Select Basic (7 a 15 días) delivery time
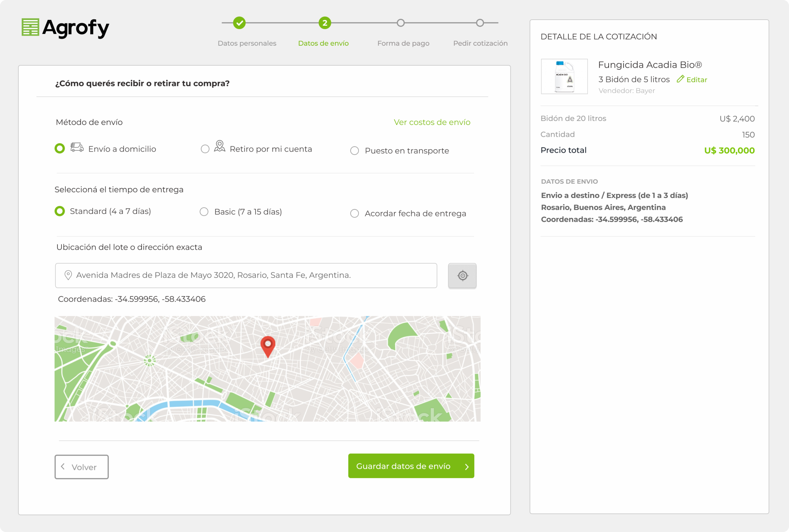789x532 pixels. coord(204,211)
